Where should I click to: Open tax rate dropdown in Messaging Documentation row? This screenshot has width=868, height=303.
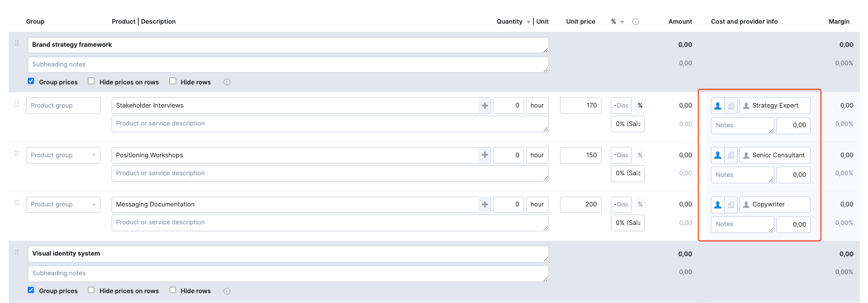coord(628,223)
